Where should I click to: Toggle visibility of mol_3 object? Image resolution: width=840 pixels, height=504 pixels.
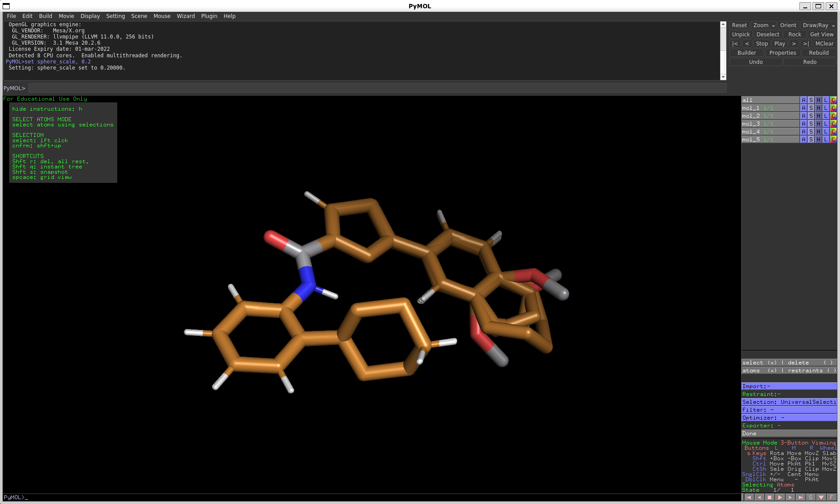770,124
